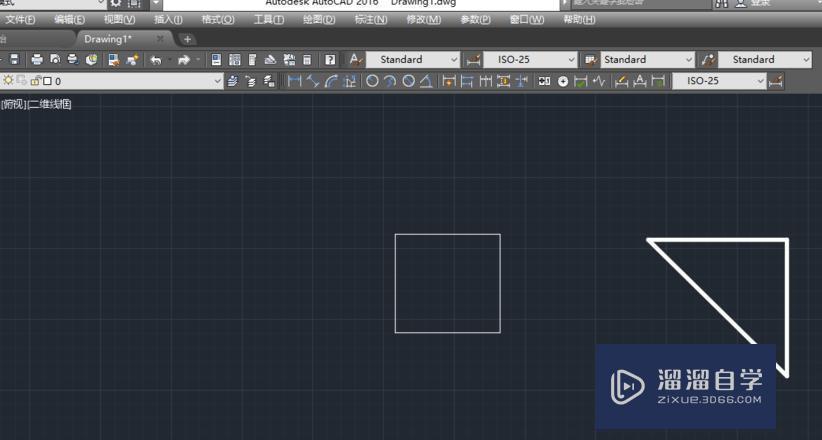Expand the Undo history dropdown arrow

tap(169, 60)
